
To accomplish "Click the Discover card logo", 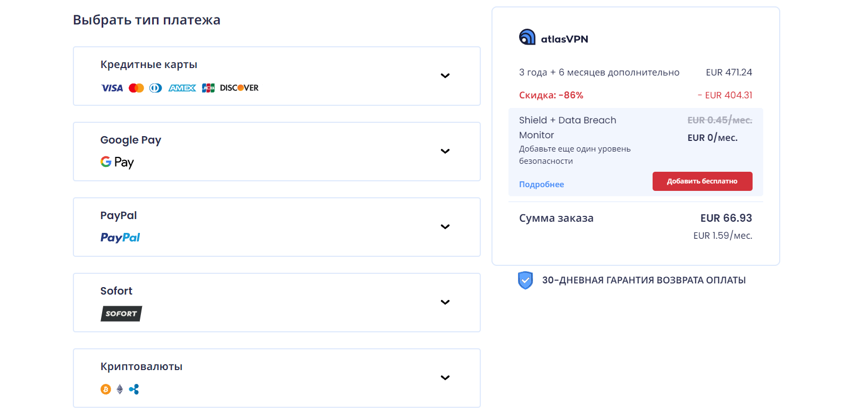I will (x=239, y=88).
